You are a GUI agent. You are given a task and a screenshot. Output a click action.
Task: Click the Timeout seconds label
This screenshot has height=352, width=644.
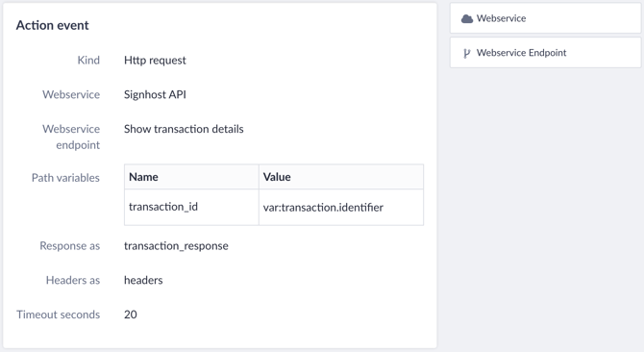pos(58,314)
